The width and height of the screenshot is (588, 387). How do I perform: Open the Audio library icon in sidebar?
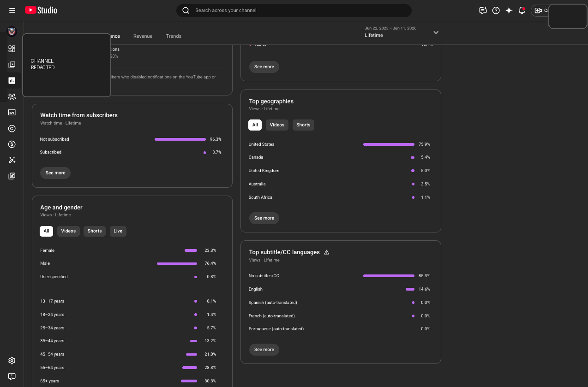(x=12, y=176)
